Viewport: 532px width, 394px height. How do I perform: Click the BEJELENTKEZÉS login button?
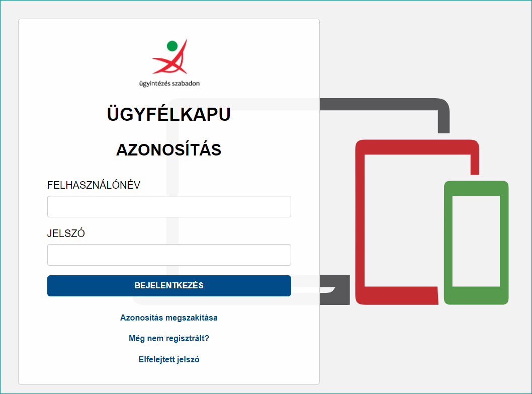point(169,286)
